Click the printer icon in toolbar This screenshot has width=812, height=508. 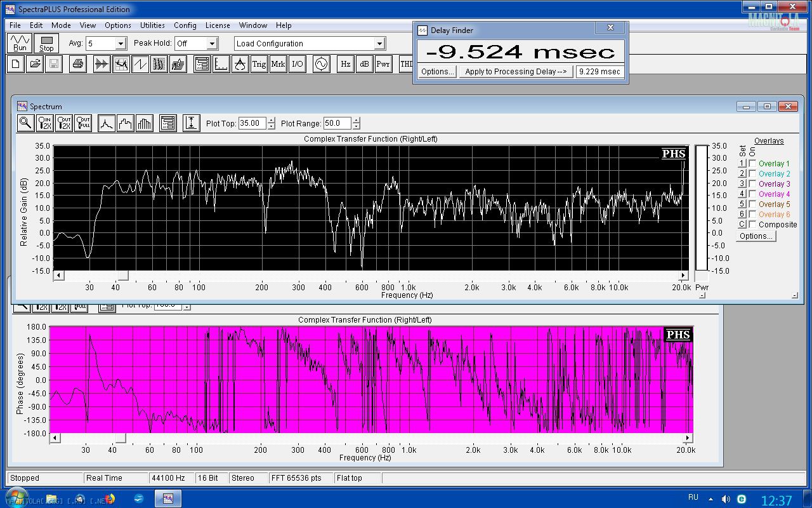pyautogui.click(x=77, y=64)
